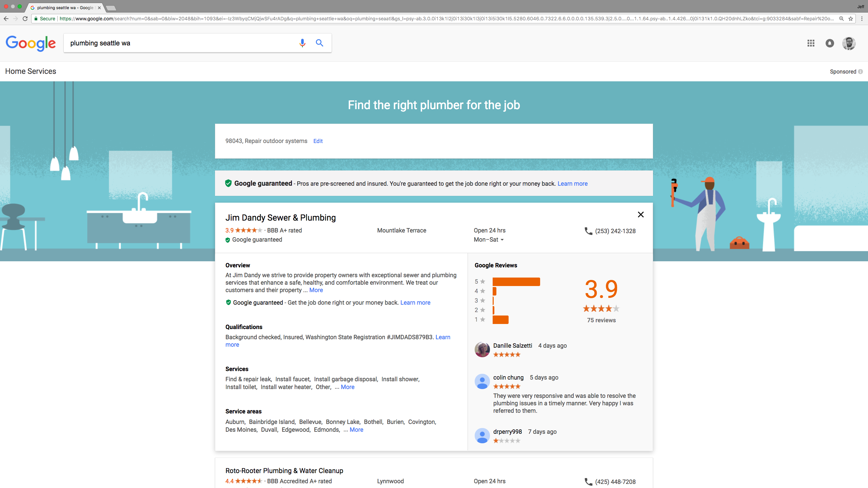Image resolution: width=868 pixels, height=488 pixels.
Task: Click the Sponsored info icon
Action: tap(860, 72)
